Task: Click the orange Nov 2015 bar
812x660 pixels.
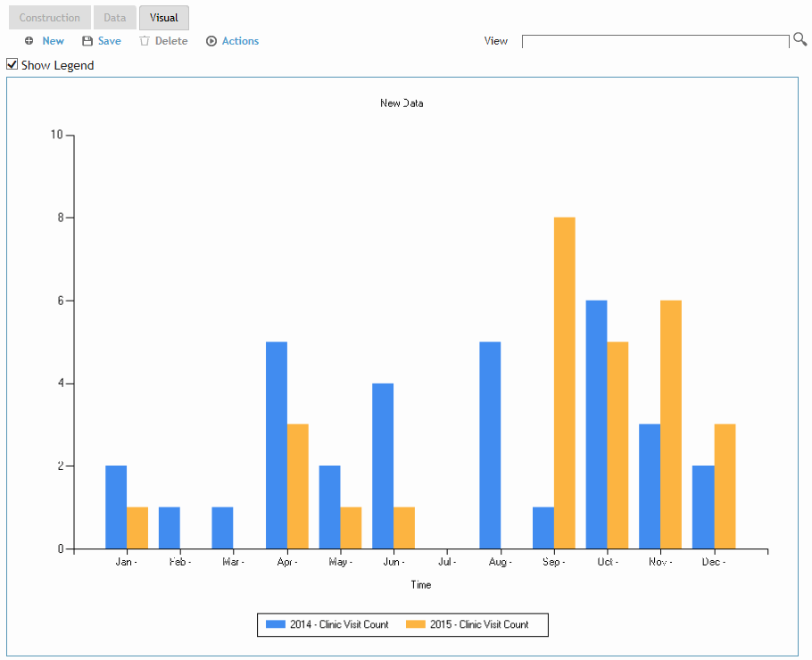Action: pos(671,425)
